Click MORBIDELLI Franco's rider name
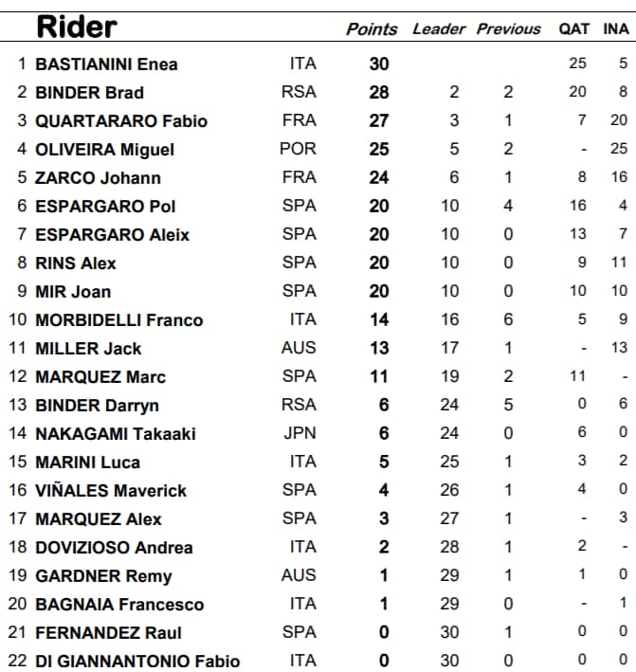Image resolution: width=636 pixels, height=672 pixels. click(118, 320)
